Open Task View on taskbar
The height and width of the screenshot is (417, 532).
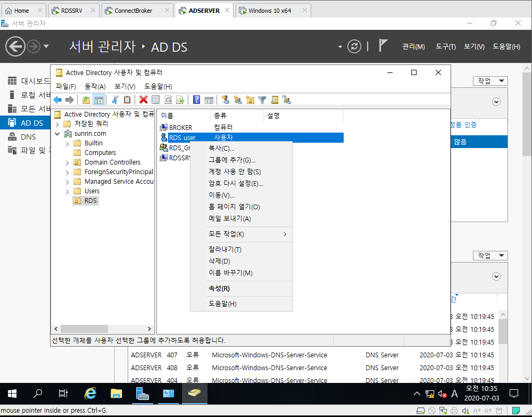coord(63,393)
